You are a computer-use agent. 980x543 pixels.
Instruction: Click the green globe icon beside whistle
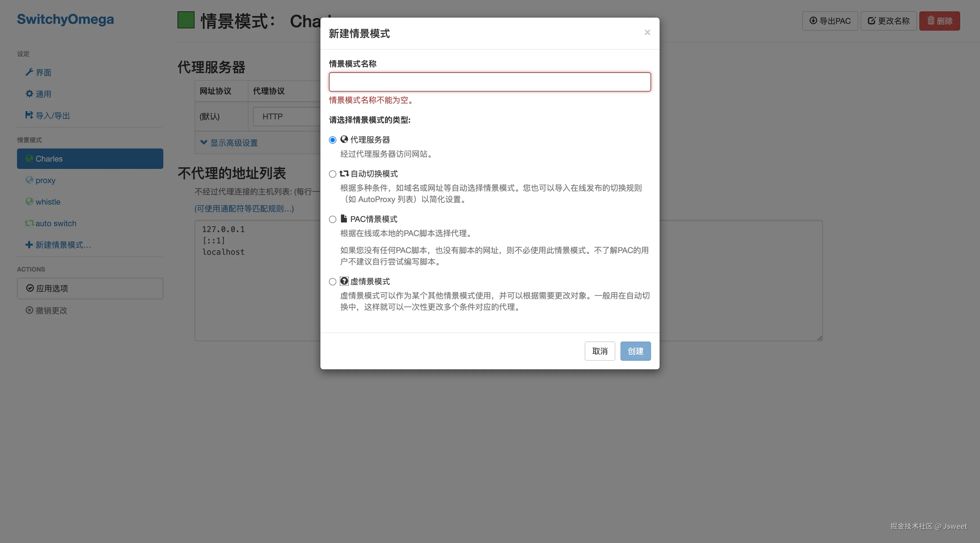click(29, 201)
